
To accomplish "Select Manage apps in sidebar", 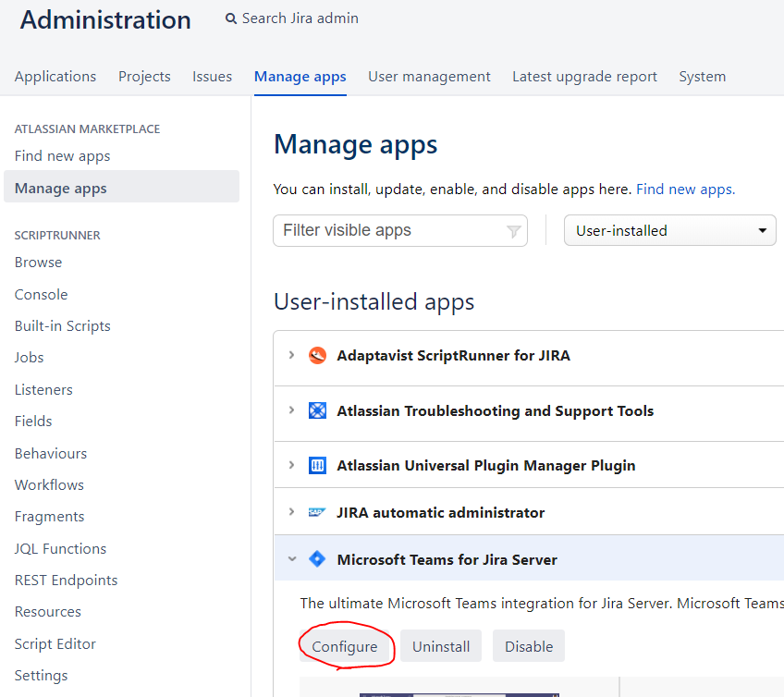I will click(x=121, y=187).
